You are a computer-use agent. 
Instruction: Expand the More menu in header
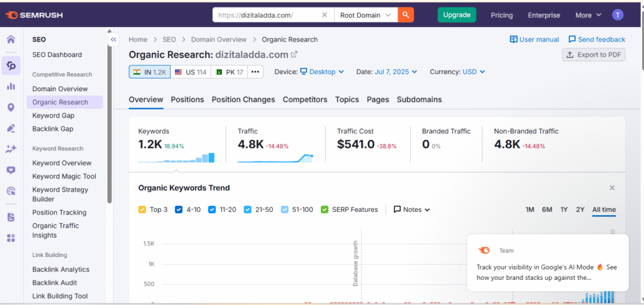click(588, 15)
